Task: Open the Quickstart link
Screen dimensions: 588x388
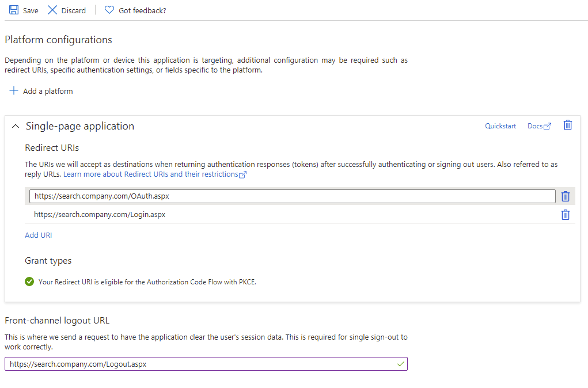Action: point(500,126)
